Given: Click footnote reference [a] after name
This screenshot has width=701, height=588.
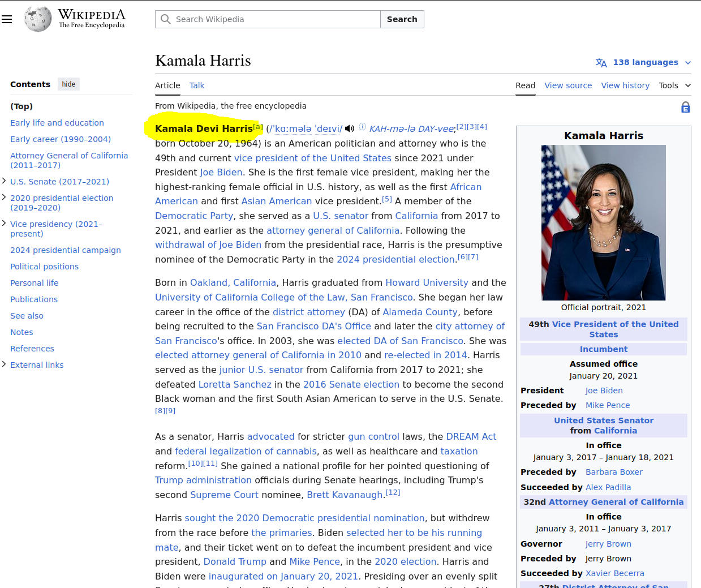Looking at the screenshot, I should 258,127.
